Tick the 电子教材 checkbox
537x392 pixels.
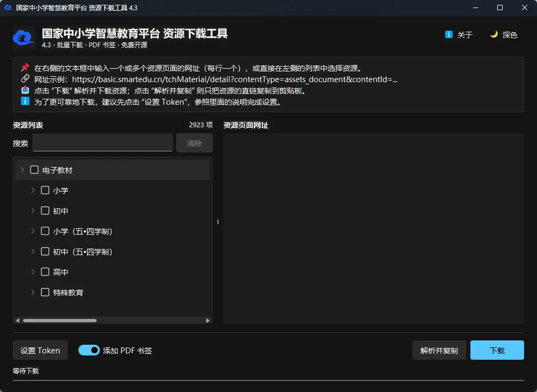coord(34,170)
